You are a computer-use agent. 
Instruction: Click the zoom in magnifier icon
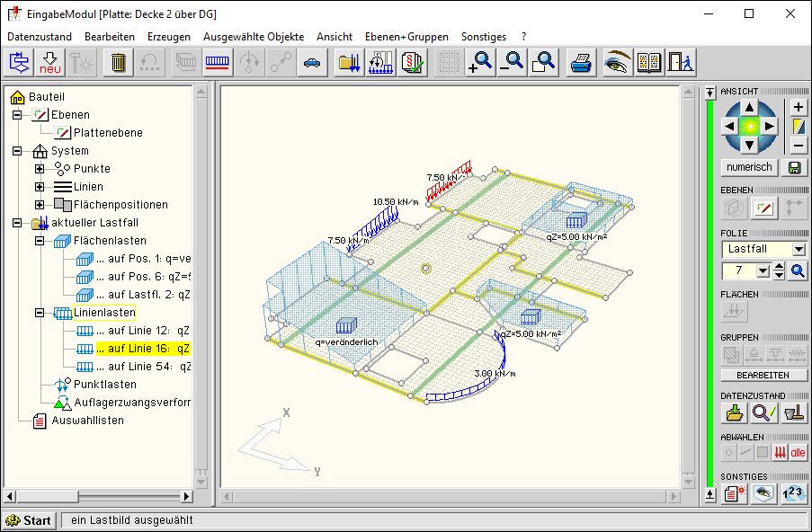click(480, 62)
